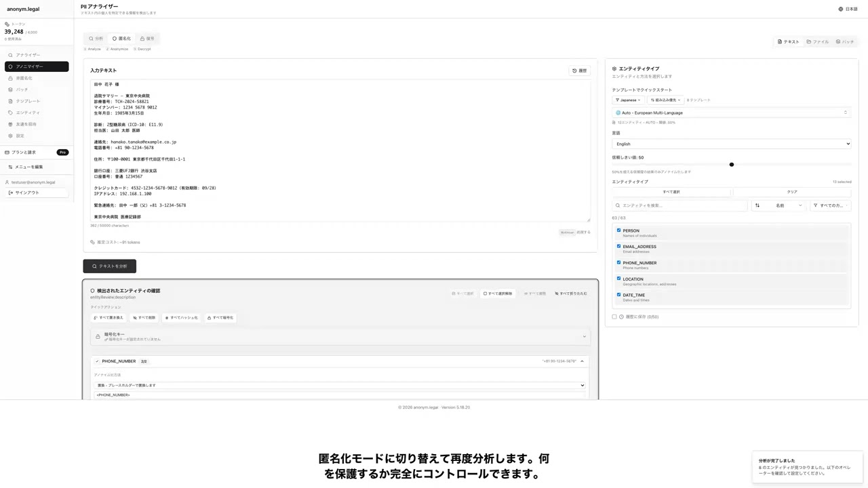Open エンティティ tag item in sidebar
The width and height of the screenshot is (868, 488).
(37, 113)
